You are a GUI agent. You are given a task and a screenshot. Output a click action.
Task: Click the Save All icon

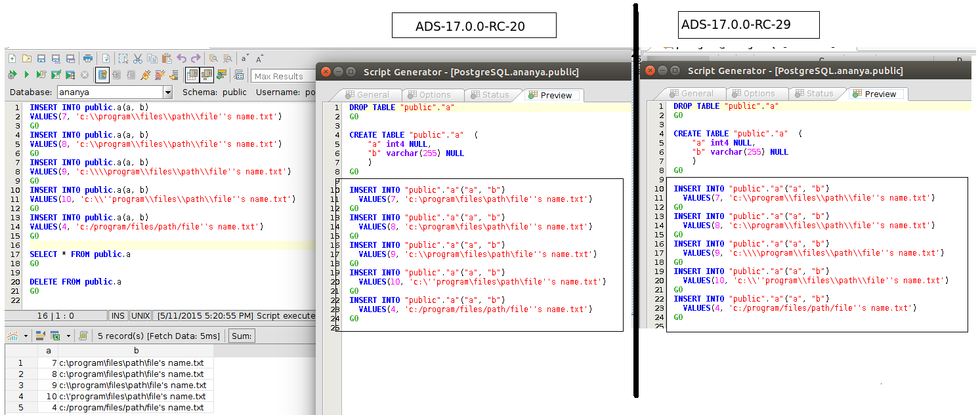(x=70, y=58)
